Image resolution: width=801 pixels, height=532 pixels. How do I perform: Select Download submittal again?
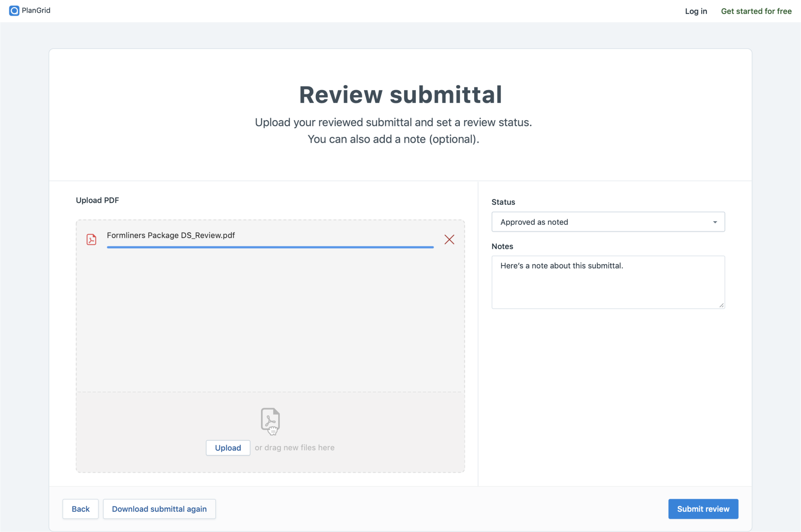pos(159,509)
